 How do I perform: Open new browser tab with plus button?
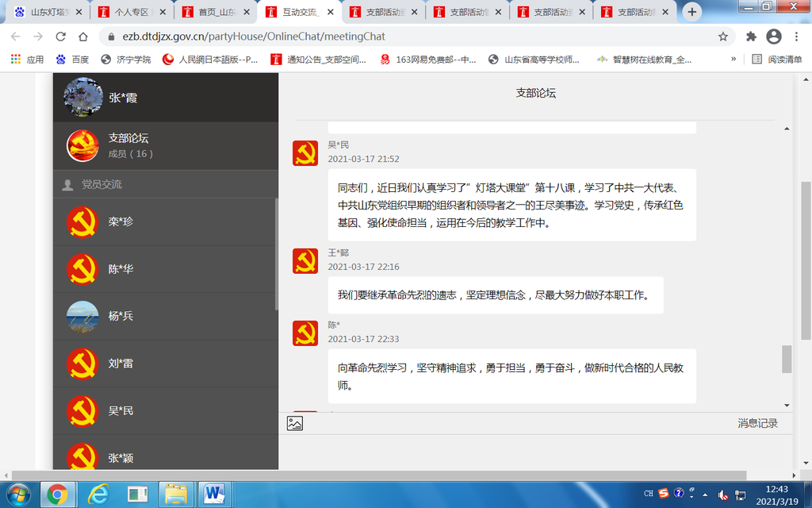[x=692, y=12]
